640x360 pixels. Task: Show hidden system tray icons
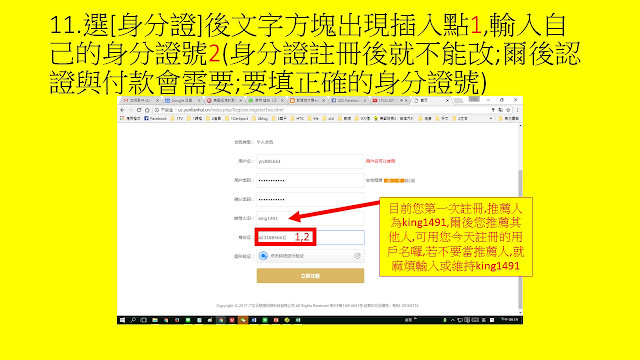tap(453, 320)
